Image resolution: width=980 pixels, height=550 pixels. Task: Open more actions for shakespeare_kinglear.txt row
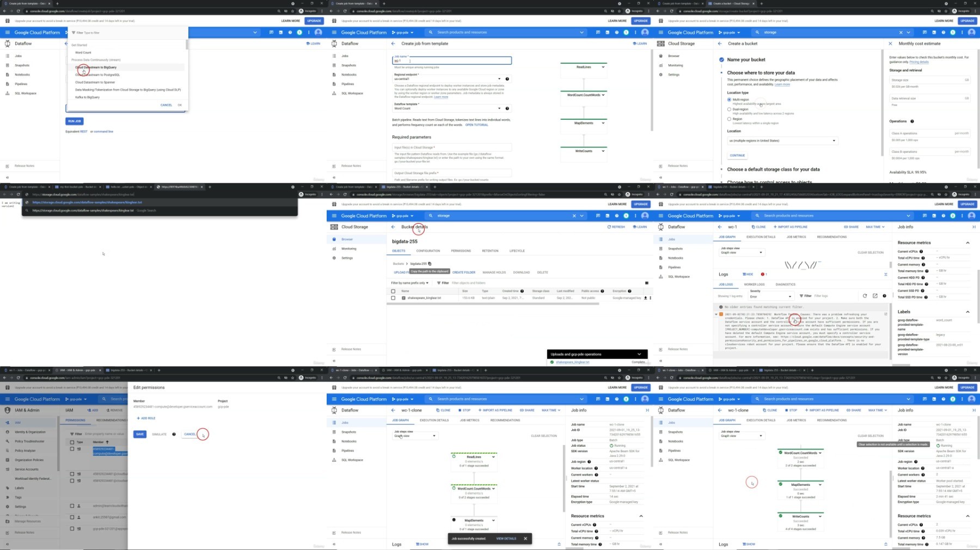pyautogui.click(x=650, y=298)
